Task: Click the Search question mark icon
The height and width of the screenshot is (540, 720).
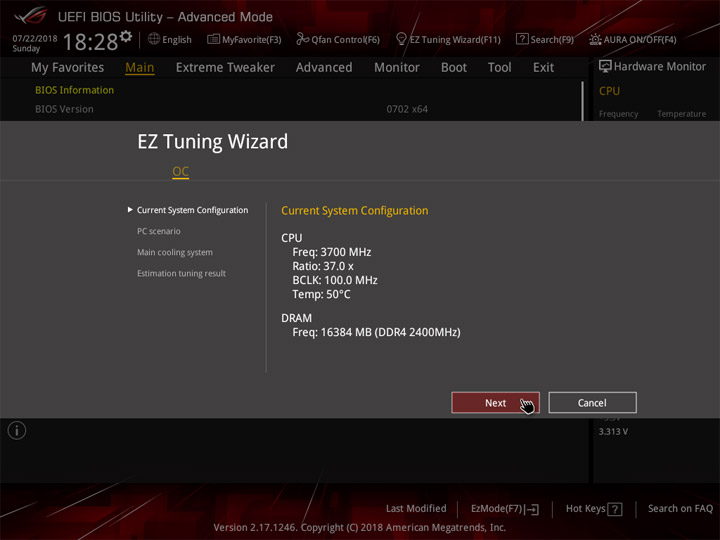Action: pos(522,39)
